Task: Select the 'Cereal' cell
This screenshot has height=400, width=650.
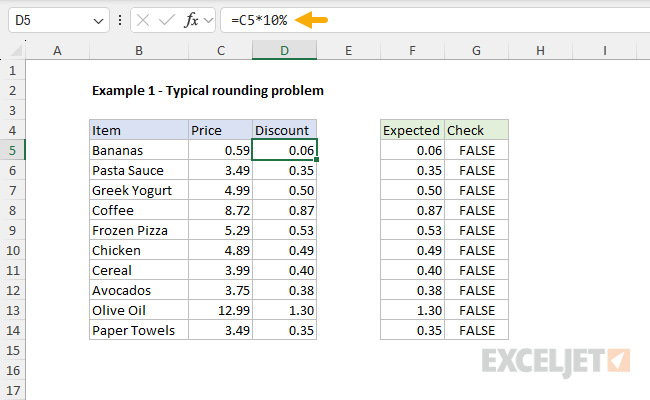Action: coord(139,270)
